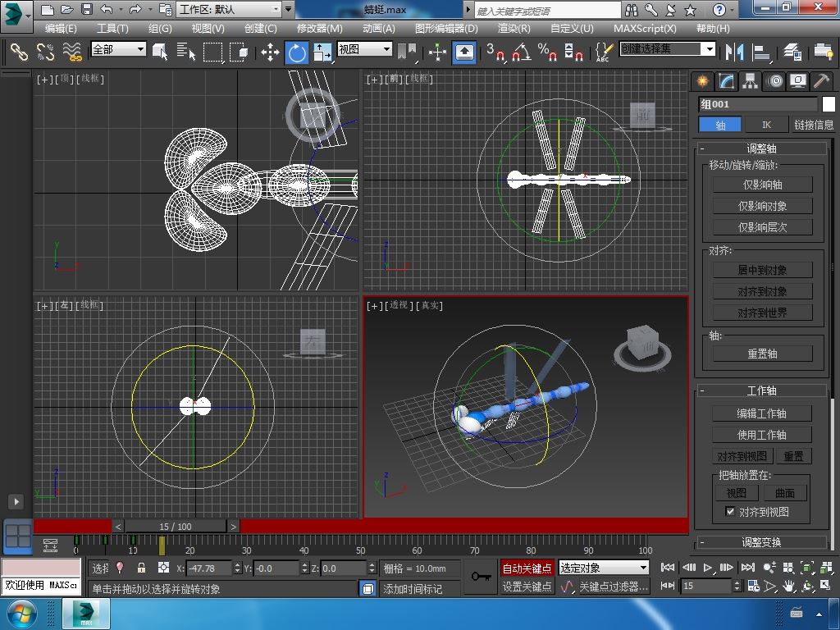The height and width of the screenshot is (630, 840).
Task: Click the 3ds Max taskbar icon
Action: (x=85, y=614)
